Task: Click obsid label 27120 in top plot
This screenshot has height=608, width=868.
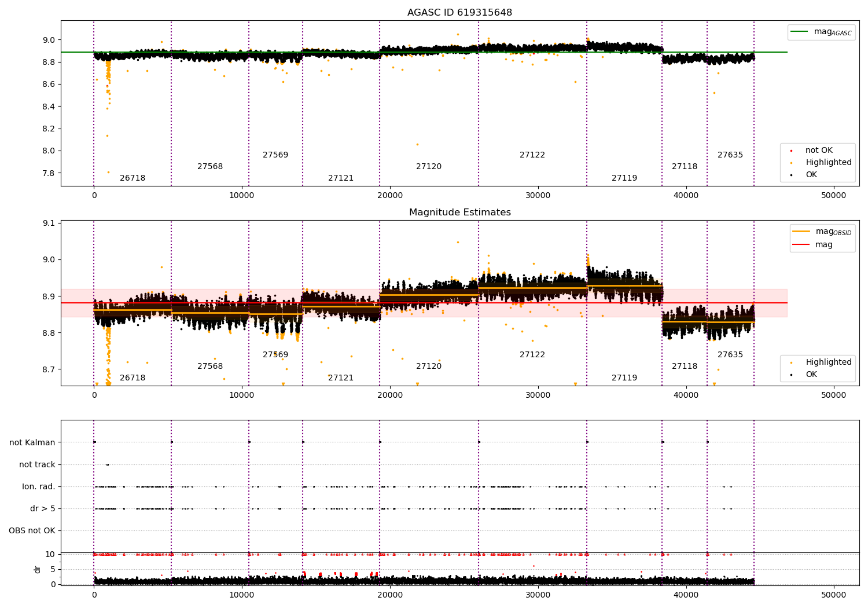Action: point(429,167)
